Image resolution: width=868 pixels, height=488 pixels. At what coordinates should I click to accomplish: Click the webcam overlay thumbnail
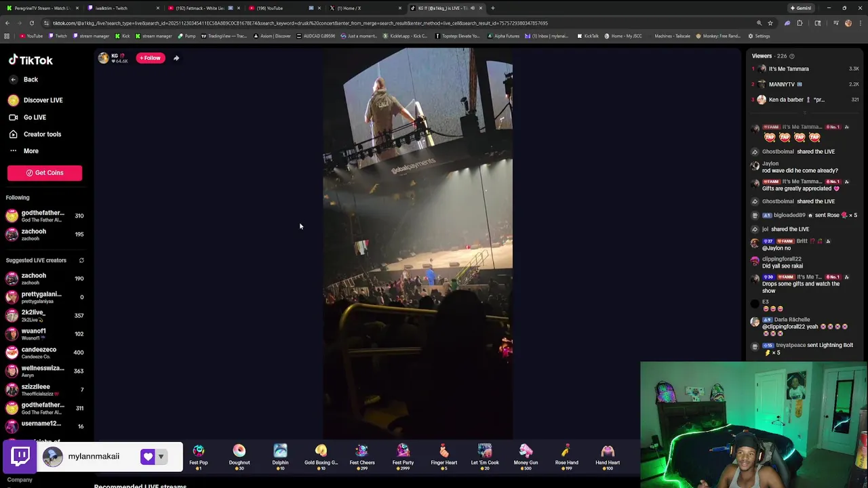753,425
